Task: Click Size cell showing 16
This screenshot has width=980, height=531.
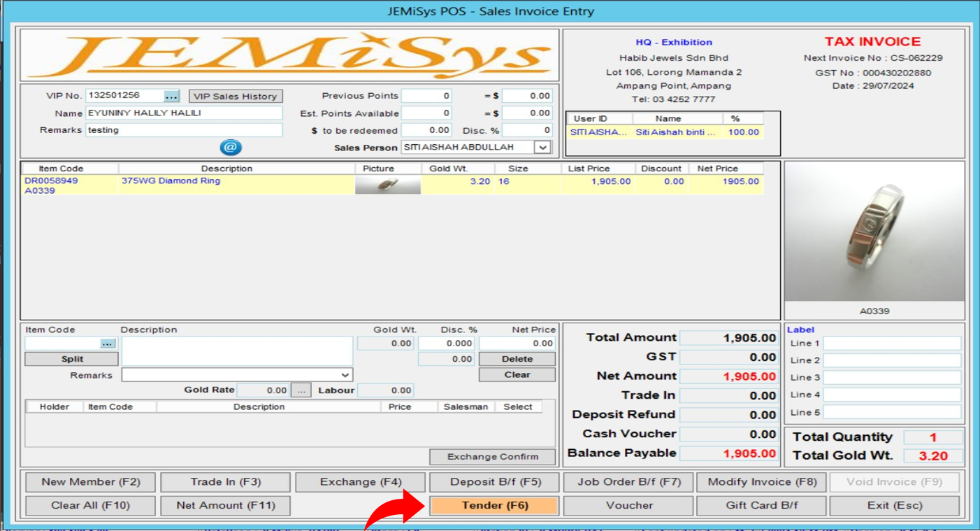Action: (x=528, y=185)
